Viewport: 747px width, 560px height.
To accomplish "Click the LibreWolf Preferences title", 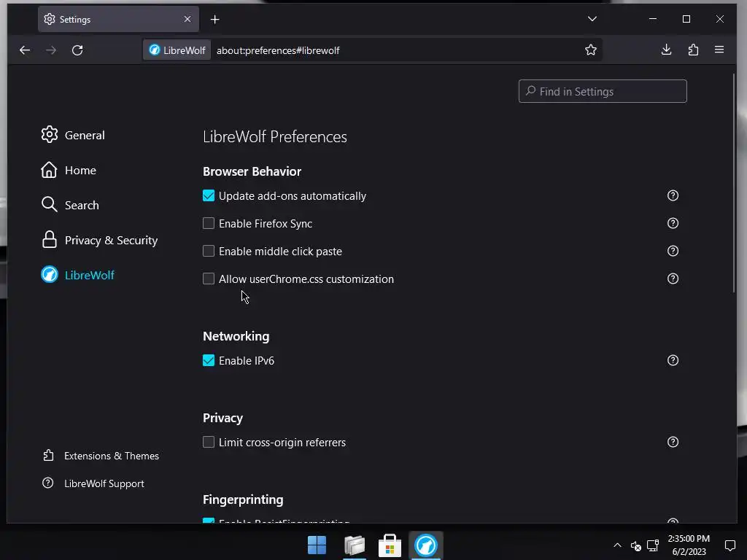I will pyautogui.click(x=275, y=136).
